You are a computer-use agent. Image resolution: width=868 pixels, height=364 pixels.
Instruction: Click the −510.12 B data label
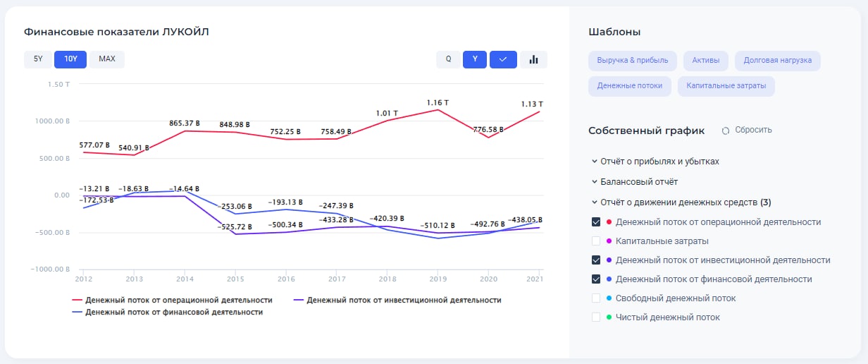point(438,226)
